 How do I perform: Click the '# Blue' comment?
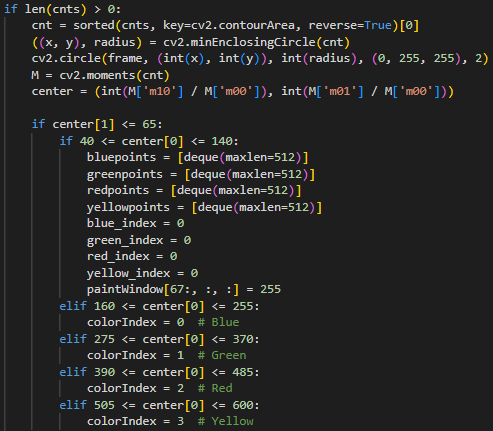[218, 322]
